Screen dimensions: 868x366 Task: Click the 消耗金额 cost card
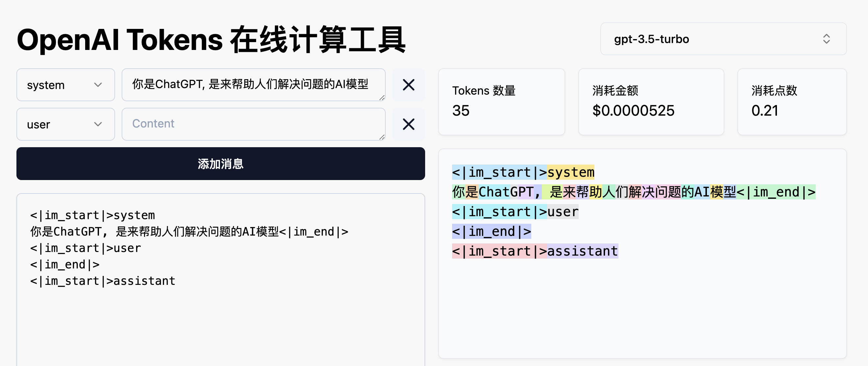(651, 102)
